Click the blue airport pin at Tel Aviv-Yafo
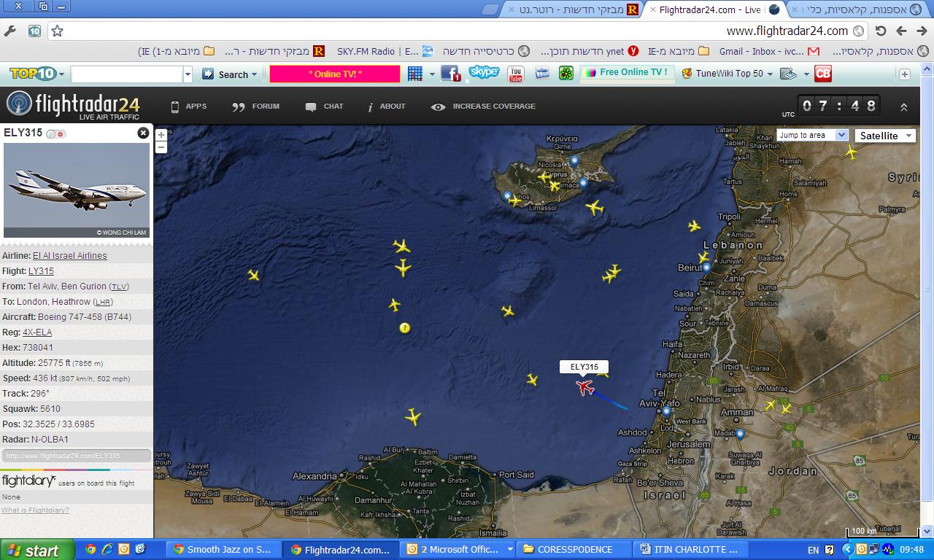This screenshot has width=934, height=560. click(x=666, y=412)
